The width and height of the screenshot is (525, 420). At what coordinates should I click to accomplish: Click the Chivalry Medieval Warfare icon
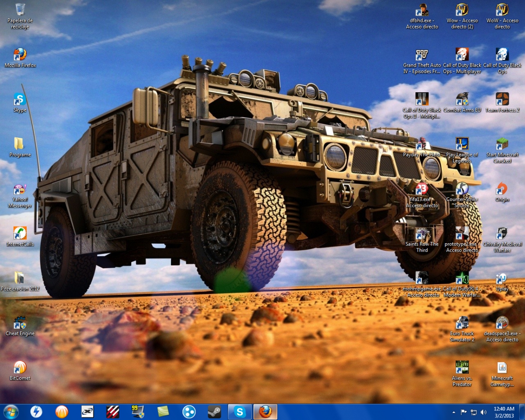[x=502, y=234]
